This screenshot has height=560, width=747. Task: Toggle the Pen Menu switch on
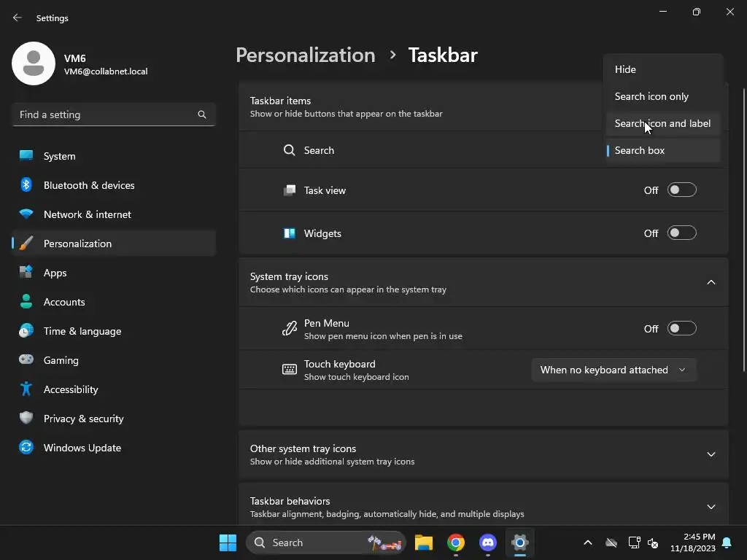click(682, 329)
